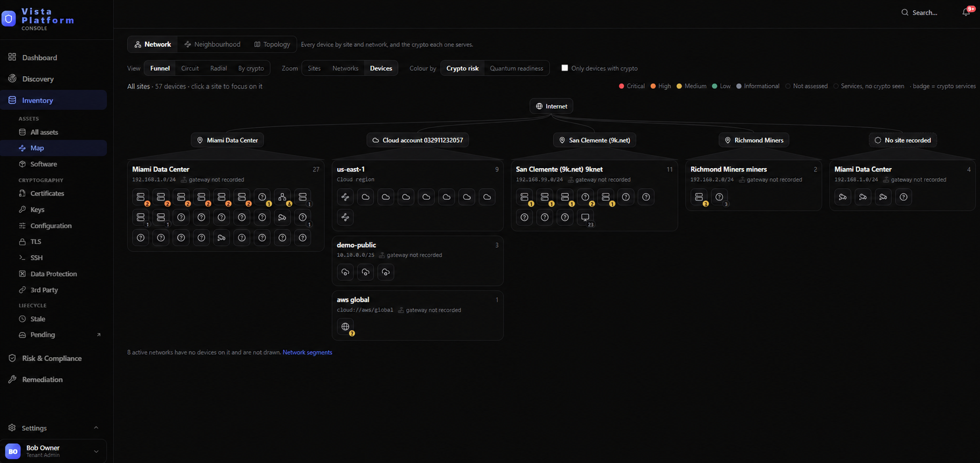The width and height of the screenshot is (980, 463).
Task: Focus the Cloud account 032911232057 node
Action: pos(417,140)
